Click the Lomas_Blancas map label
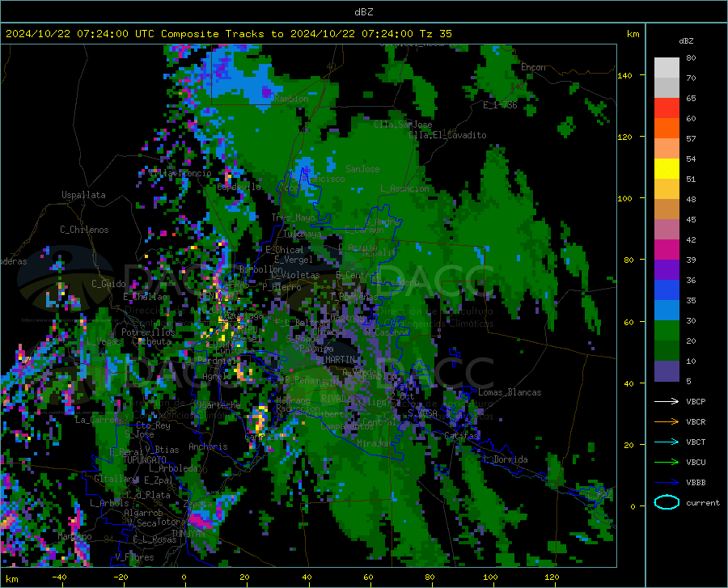This screenshot has width=728, height=588. [x=510, y=392]
